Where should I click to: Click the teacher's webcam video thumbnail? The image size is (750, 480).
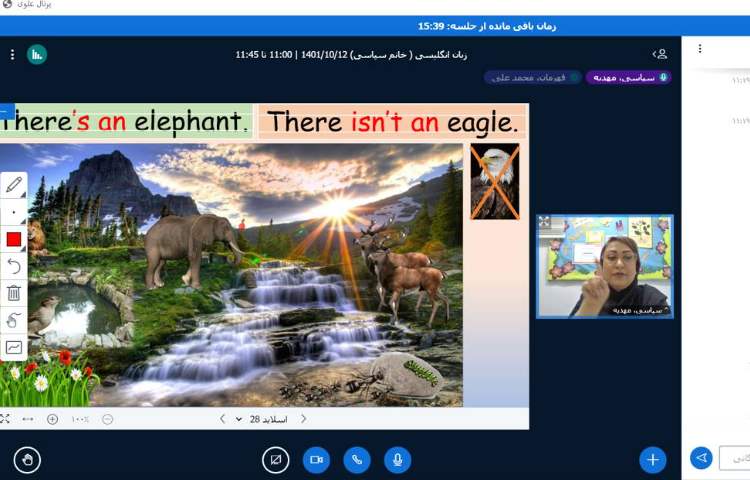point(603,266)
